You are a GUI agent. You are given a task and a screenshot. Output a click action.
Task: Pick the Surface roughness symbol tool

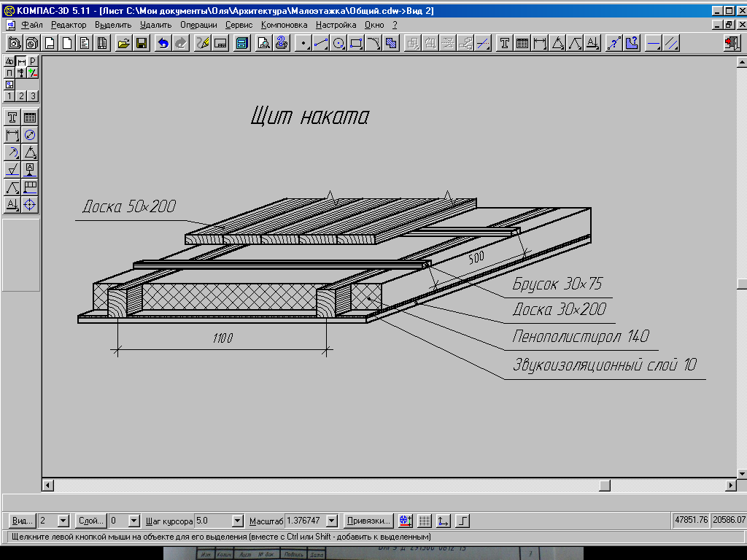click(x=12, y=170)
